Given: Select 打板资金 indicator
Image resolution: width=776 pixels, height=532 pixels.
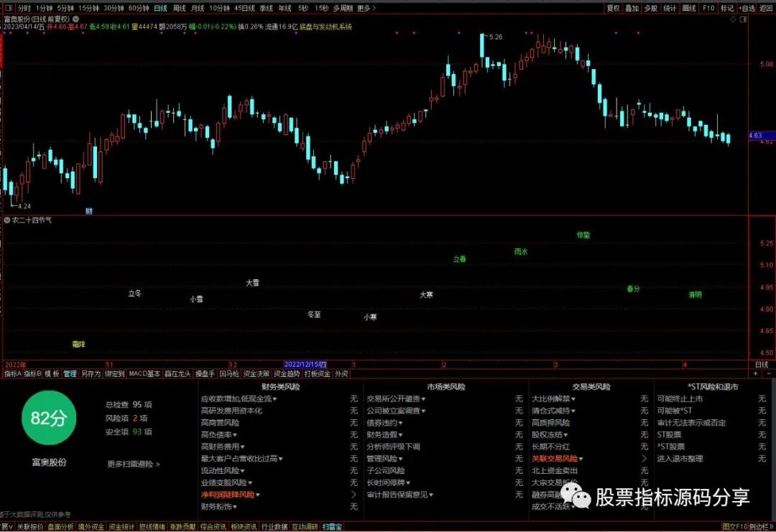Looking at the screenshot, I should (318, 374).
